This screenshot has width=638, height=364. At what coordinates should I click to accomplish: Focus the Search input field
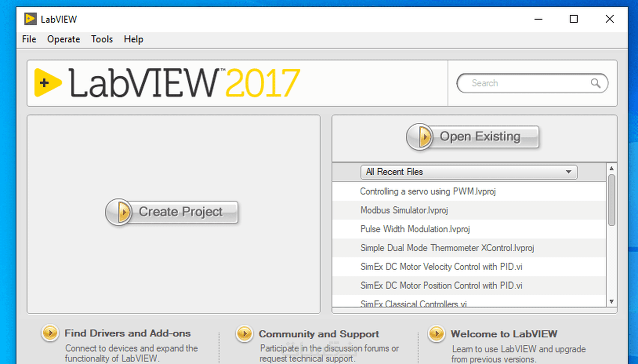tap(532, 83)
